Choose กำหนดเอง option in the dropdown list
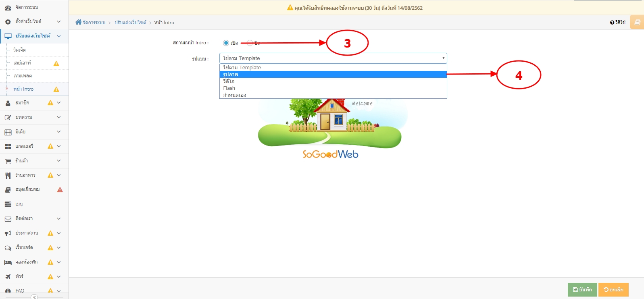The width and height of the screenshot is (644, 299). tap(333, 95)
